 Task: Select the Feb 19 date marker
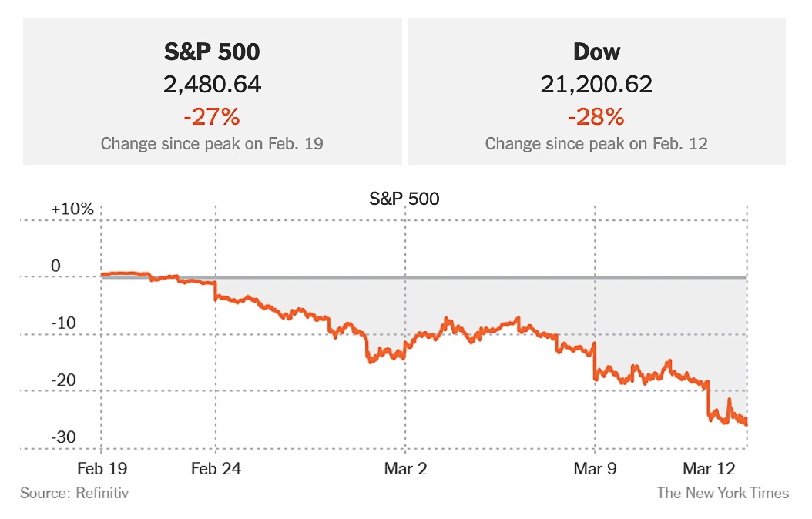(x=102, y=467)
